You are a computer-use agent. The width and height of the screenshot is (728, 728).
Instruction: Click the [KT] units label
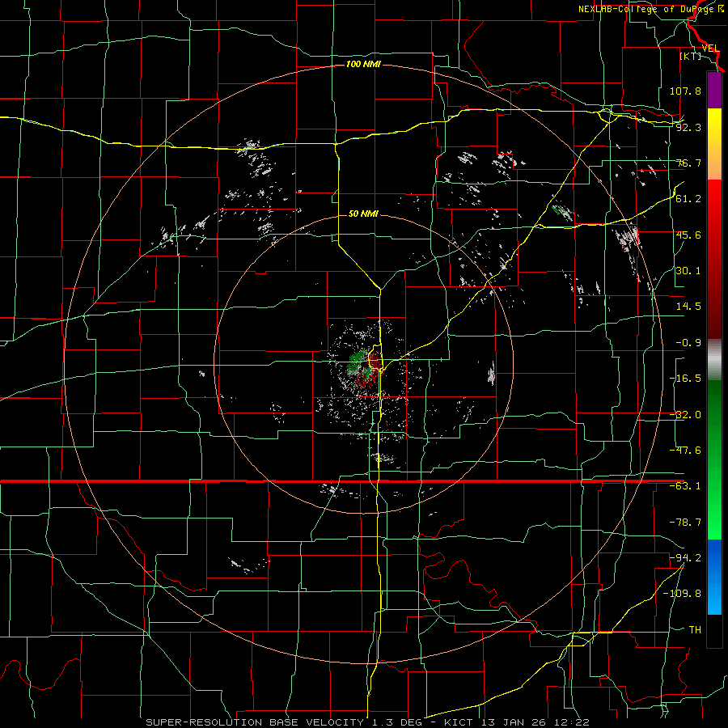[x=691, y=56]
